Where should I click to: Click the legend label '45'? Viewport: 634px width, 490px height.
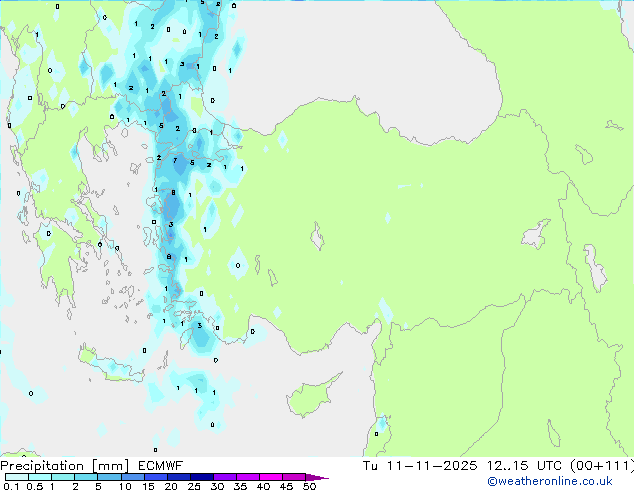[286, 486]
